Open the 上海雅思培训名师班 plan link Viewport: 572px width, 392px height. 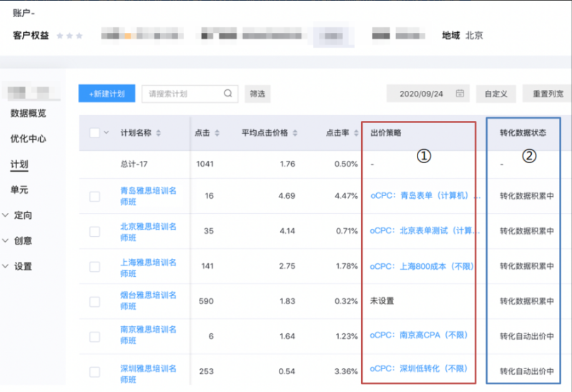[x=148, y=268]
